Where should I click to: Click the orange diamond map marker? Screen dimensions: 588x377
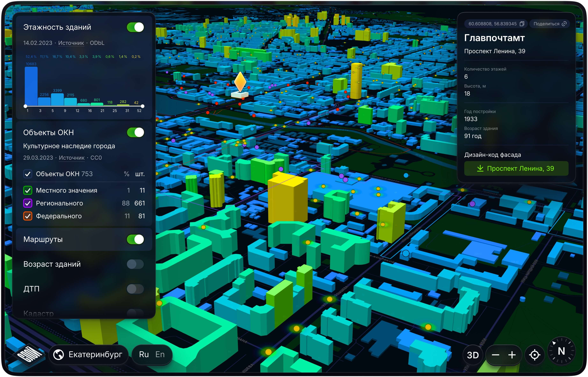point(240,82)
